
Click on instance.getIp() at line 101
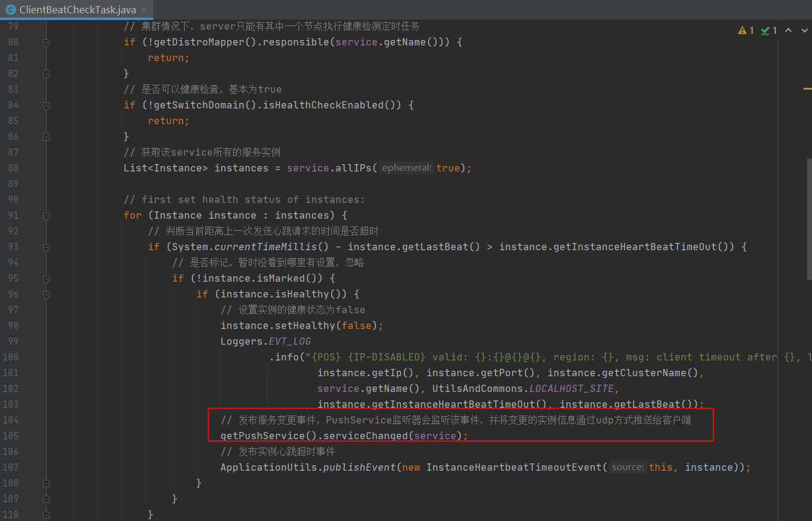366,373
